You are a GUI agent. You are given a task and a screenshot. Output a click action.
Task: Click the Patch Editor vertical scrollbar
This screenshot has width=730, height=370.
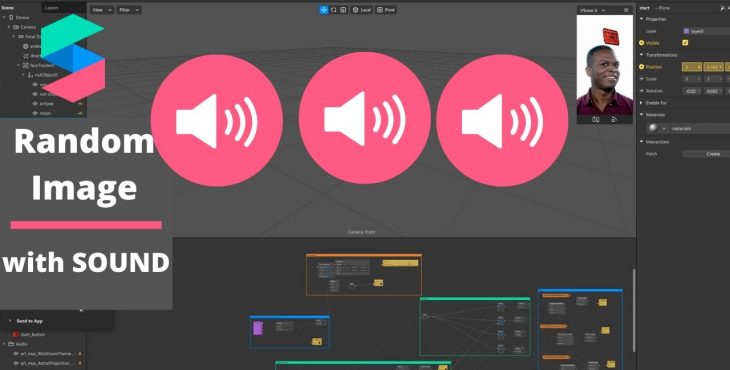(x=634, y=311)
